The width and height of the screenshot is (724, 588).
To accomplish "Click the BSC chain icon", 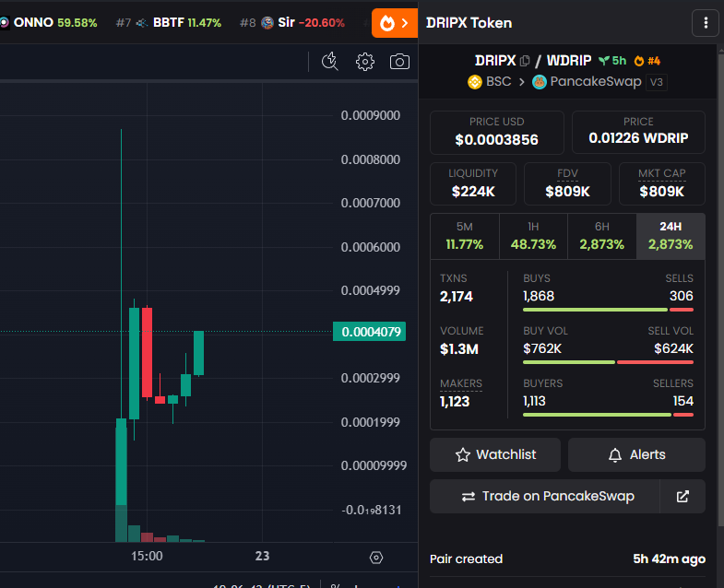I will coord(475,82).
